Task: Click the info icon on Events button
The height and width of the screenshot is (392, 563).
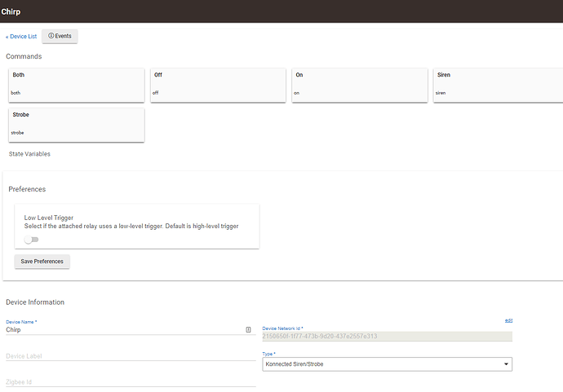Action: click(51, 36)
